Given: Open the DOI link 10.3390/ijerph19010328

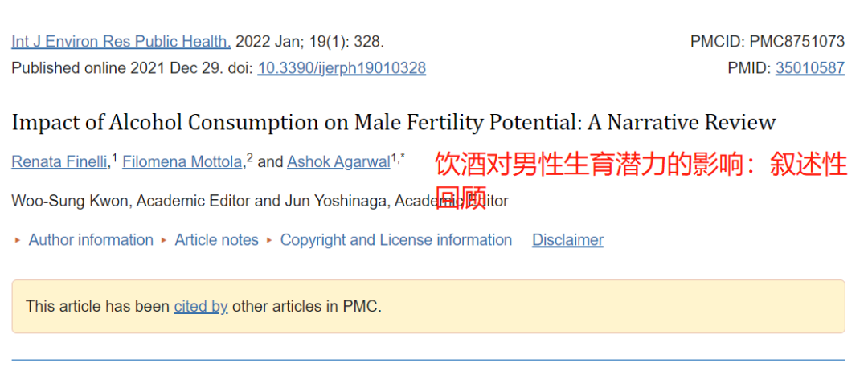Looking at the screenshot, I should tap(342, 68).
